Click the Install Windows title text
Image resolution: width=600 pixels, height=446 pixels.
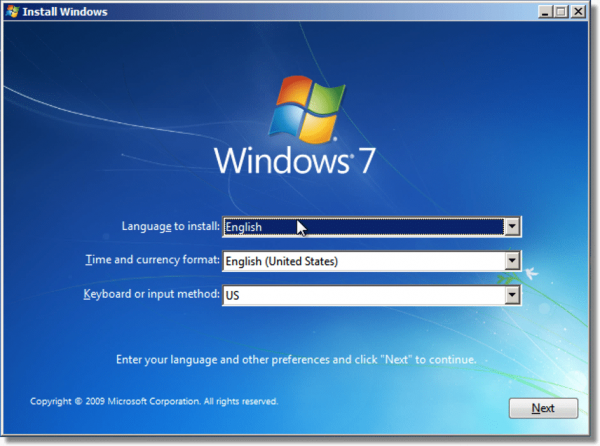click(x=65, y=12)
